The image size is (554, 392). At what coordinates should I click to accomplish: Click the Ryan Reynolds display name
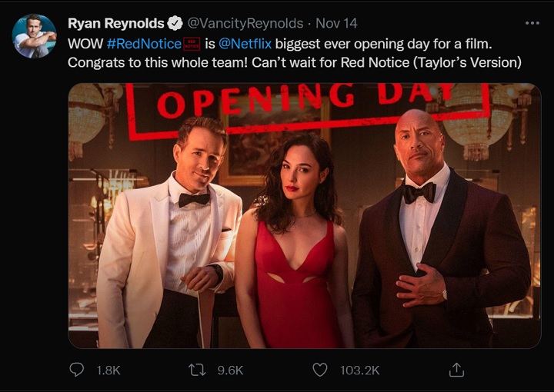click(115, 23)
